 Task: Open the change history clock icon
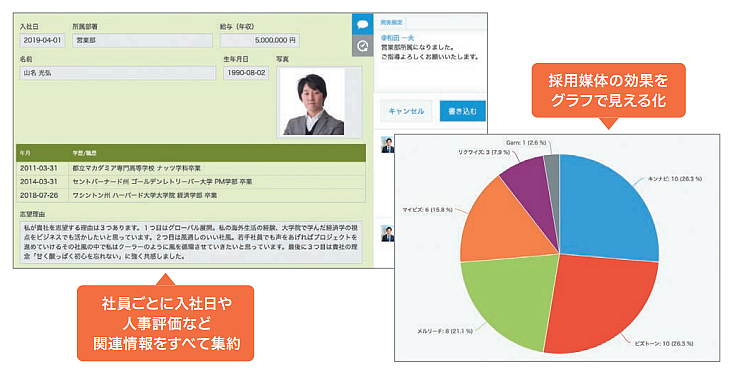tap(362, 46)
